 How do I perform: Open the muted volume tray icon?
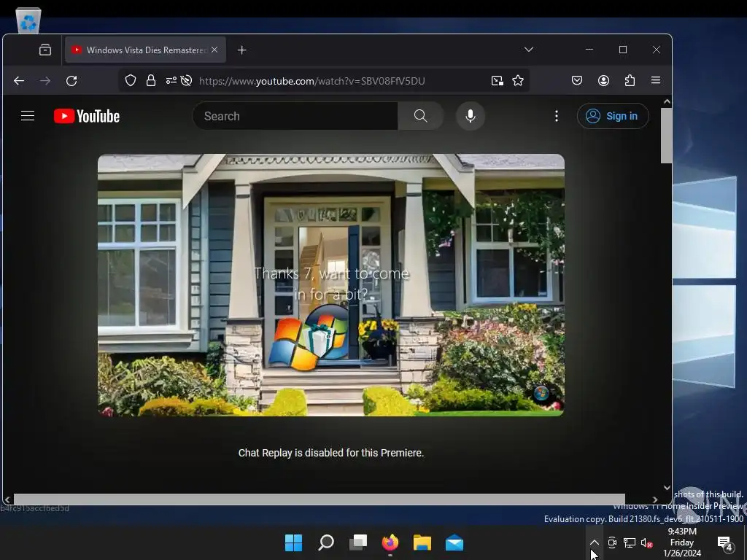click(646, 542)
